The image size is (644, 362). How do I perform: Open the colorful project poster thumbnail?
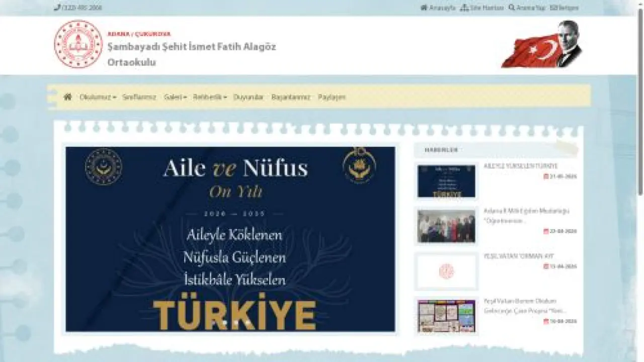pyautogui.click(x=446, y=316)
